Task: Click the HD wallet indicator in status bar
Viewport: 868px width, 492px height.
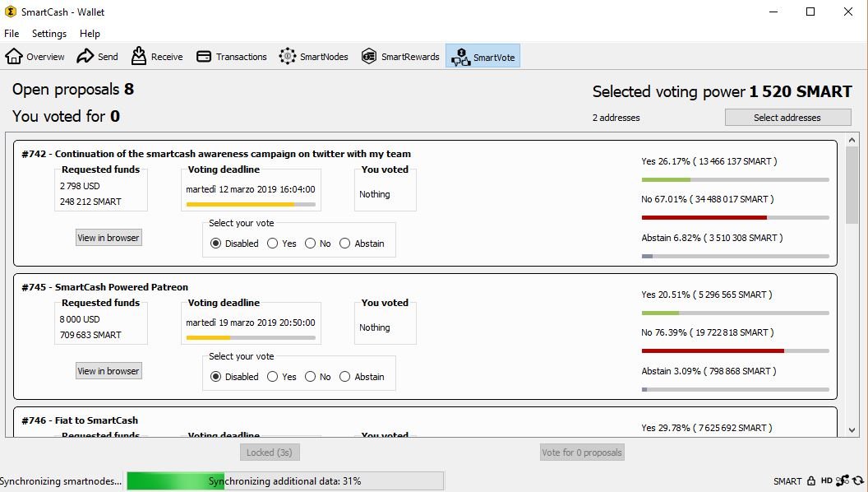Action: pos(826,481)
